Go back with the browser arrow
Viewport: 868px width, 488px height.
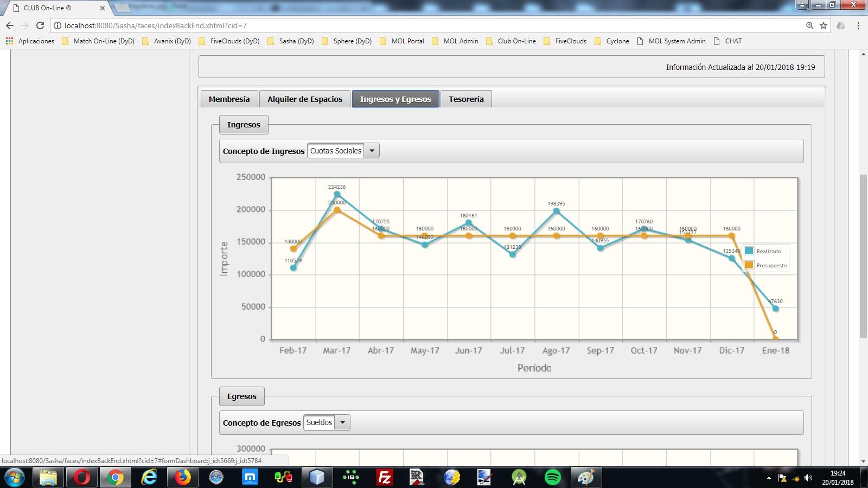click(10, 25)
